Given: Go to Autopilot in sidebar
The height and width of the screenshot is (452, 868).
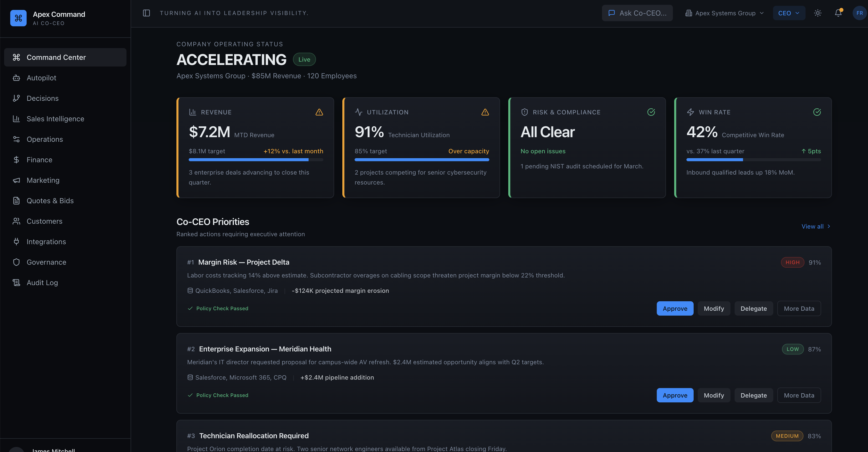Looking at the screenshot, I should point(41,78).
